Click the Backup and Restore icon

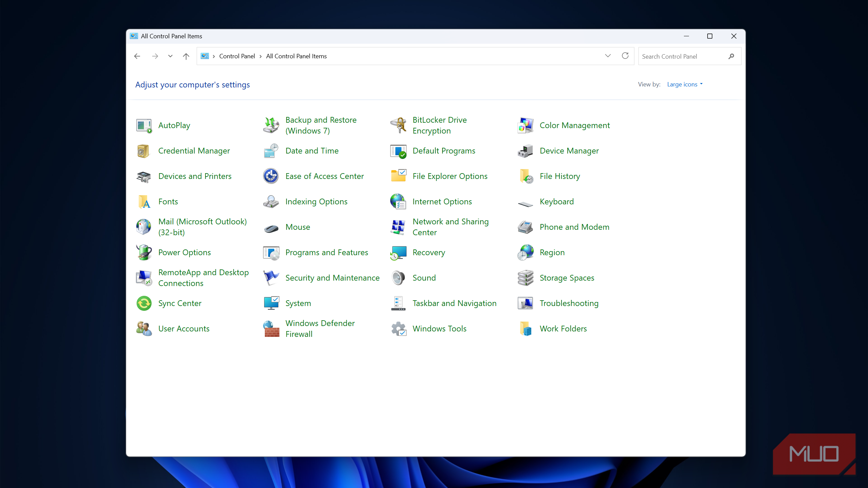click(x=271, y=125)
